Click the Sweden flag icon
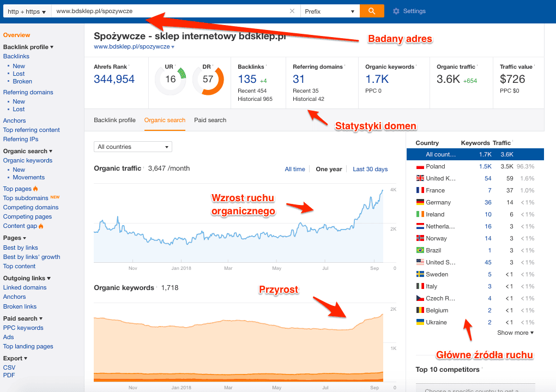Viewport: 556px width, 392px height. click(x=420, y=274)
